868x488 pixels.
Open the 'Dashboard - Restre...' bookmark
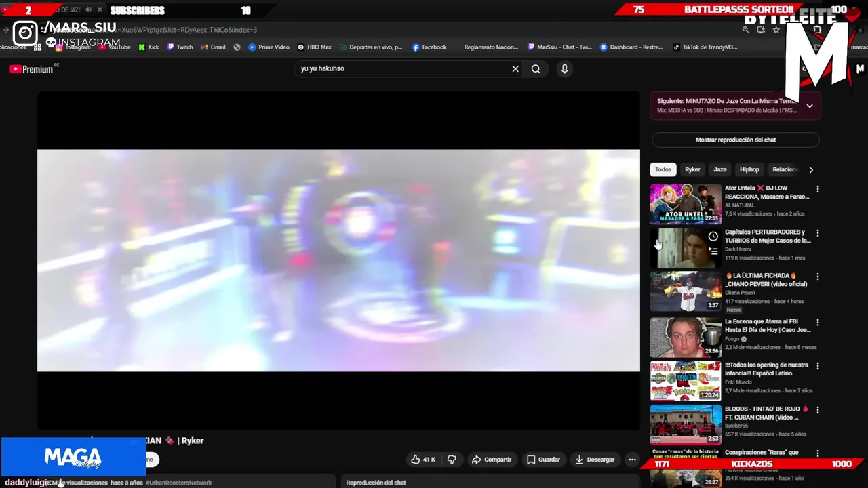coord(631,47)
